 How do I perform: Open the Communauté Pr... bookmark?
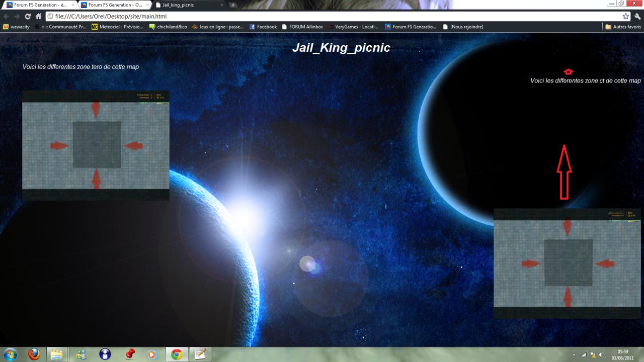point(60,27)
